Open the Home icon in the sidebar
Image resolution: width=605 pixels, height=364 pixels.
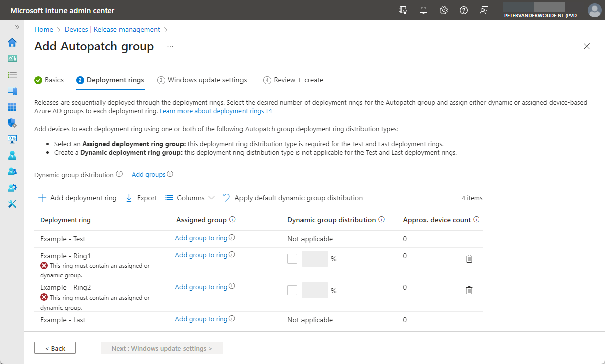point(12,43)
